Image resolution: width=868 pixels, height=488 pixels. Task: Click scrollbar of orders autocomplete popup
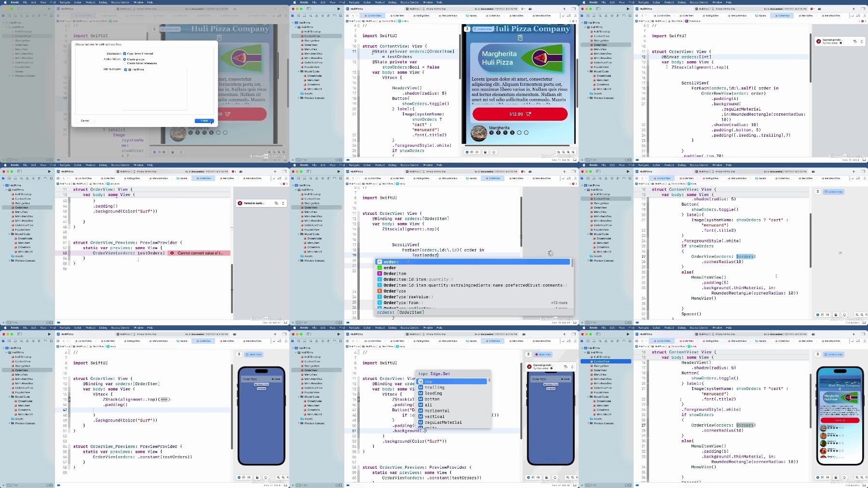[572, 262]
